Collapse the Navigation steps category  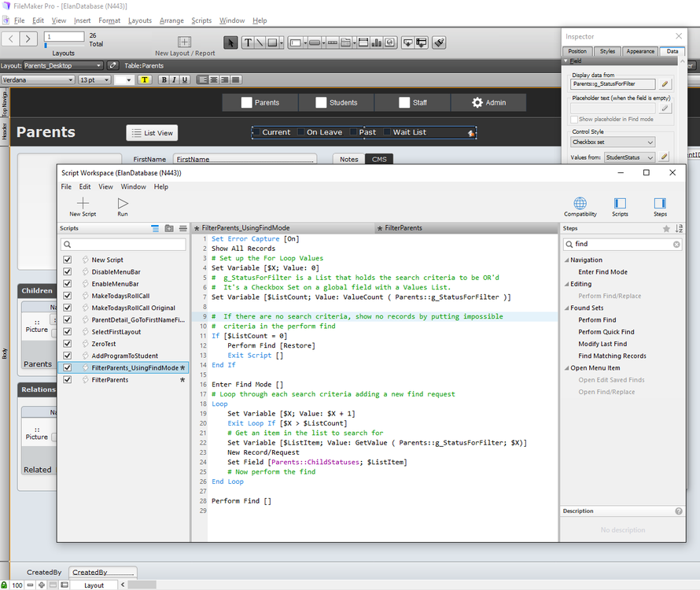(566, 260)
